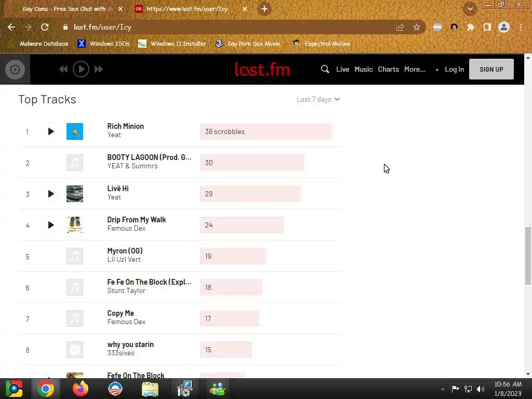Open the BOOTY LAGOON track link
Screen dimensions: 532x399
pyautogui.click(x=149, y=157)
